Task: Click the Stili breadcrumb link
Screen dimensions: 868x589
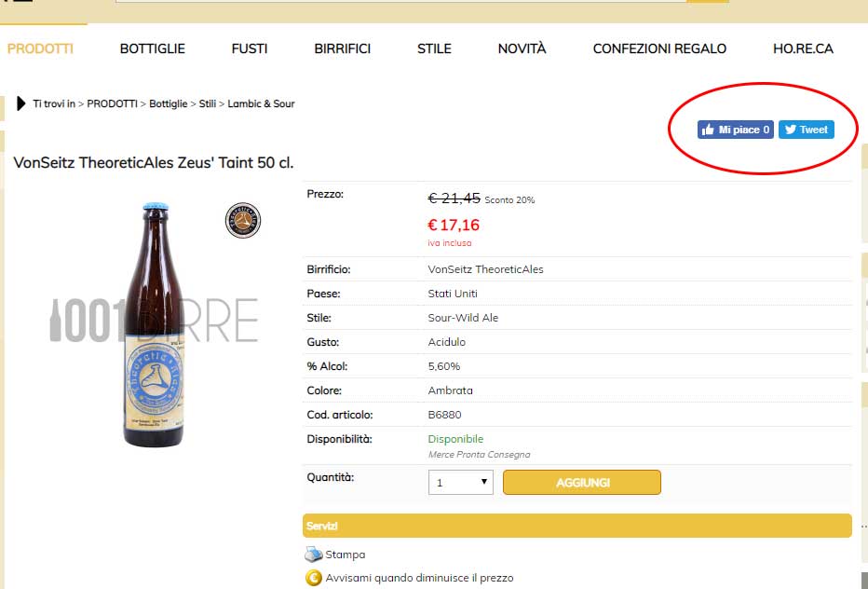Action: 207,104
